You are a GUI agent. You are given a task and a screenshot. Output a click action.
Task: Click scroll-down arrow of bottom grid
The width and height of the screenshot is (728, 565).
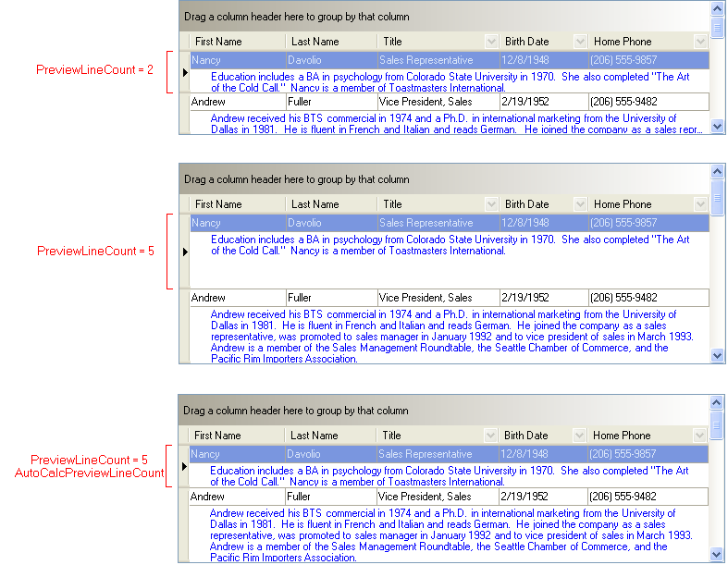[x=716, y=554]
